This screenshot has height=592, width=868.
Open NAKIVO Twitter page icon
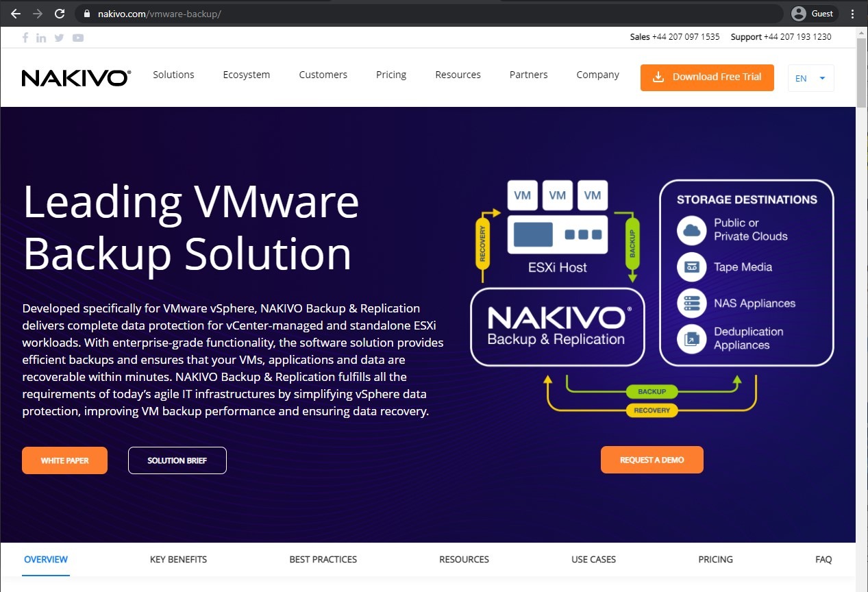[60, 38]
